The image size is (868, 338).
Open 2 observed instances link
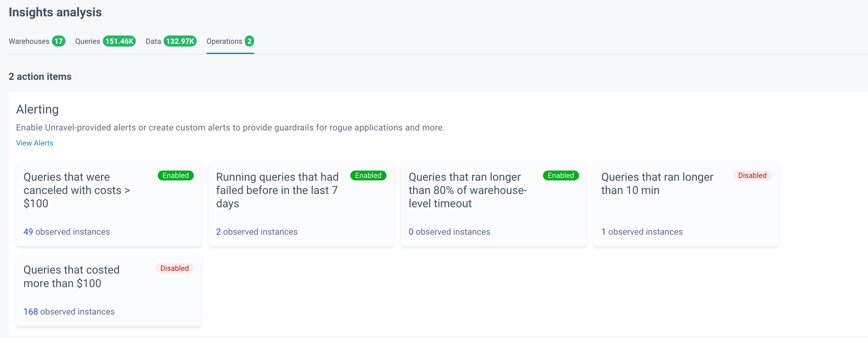(x=218, y=232)
